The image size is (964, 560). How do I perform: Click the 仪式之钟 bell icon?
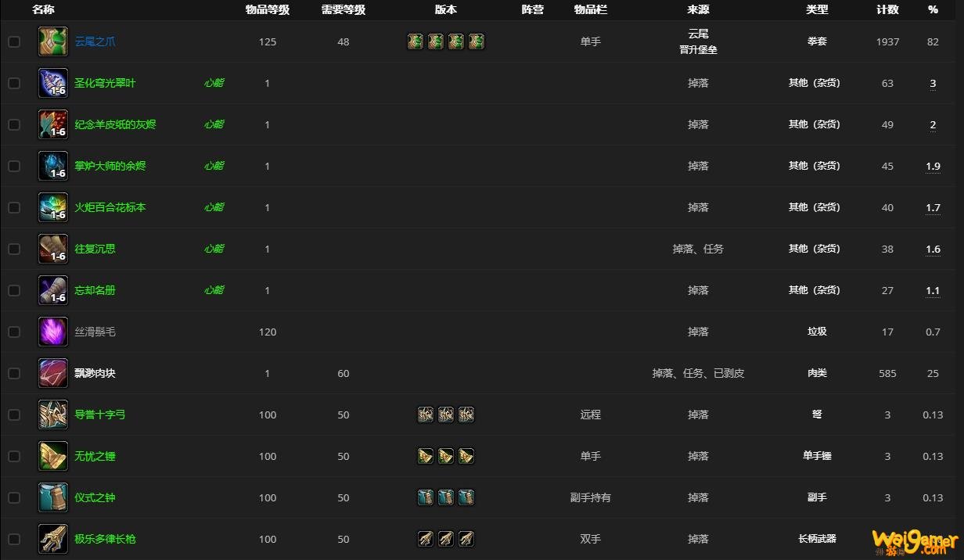pyautogui.click(x=53, y=497)
